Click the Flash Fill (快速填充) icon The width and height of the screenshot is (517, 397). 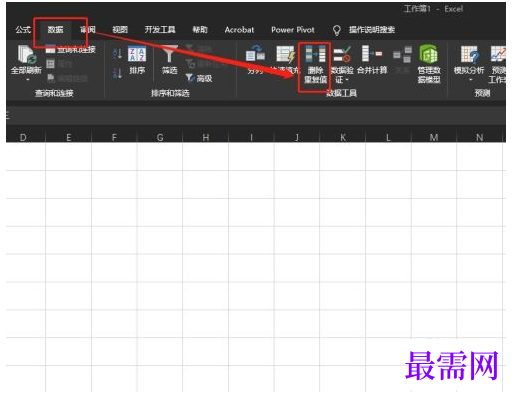click(285, 55)
